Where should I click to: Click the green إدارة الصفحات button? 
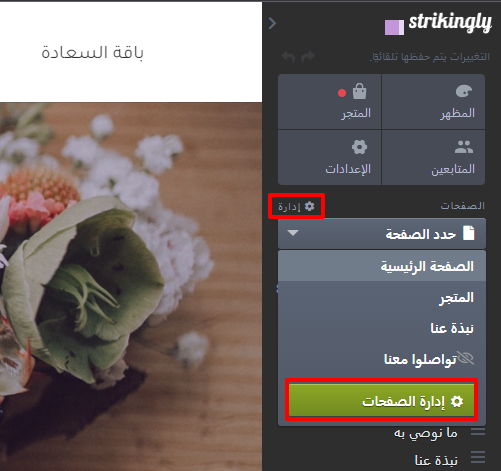point(382,400)
